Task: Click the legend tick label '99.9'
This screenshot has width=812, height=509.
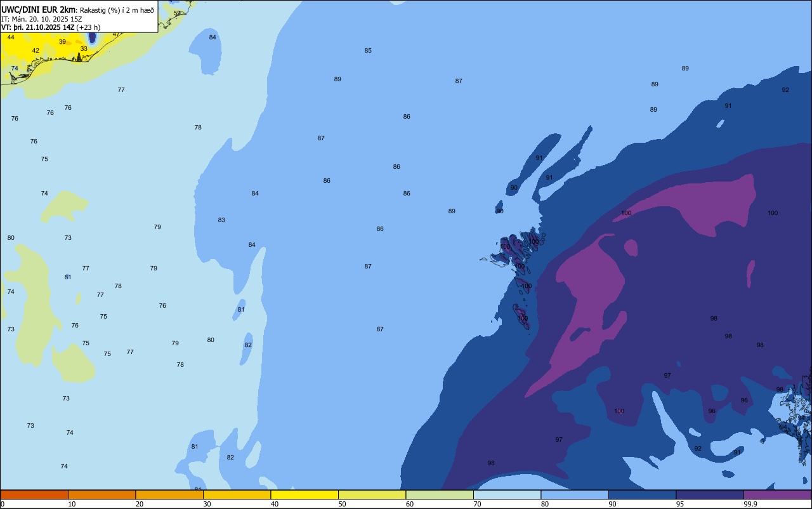Action: (750, 504)
